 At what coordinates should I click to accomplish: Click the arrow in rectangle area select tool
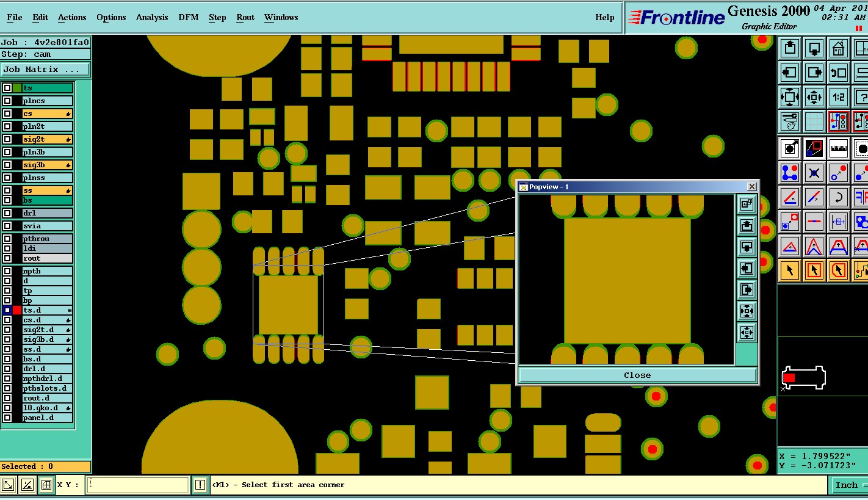[814, 270]
